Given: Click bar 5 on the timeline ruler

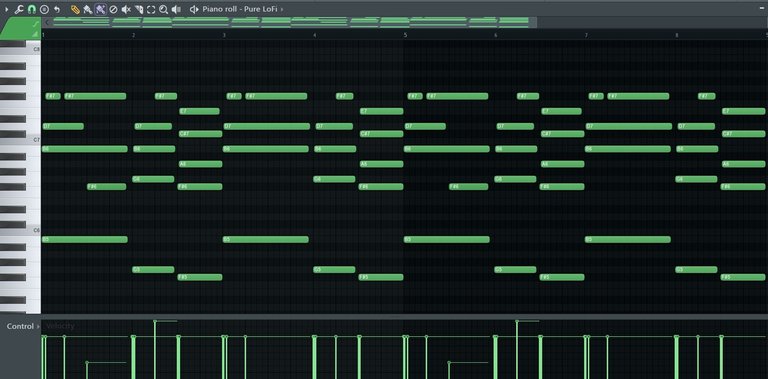Looking at the screenshot, I should 406,35.
